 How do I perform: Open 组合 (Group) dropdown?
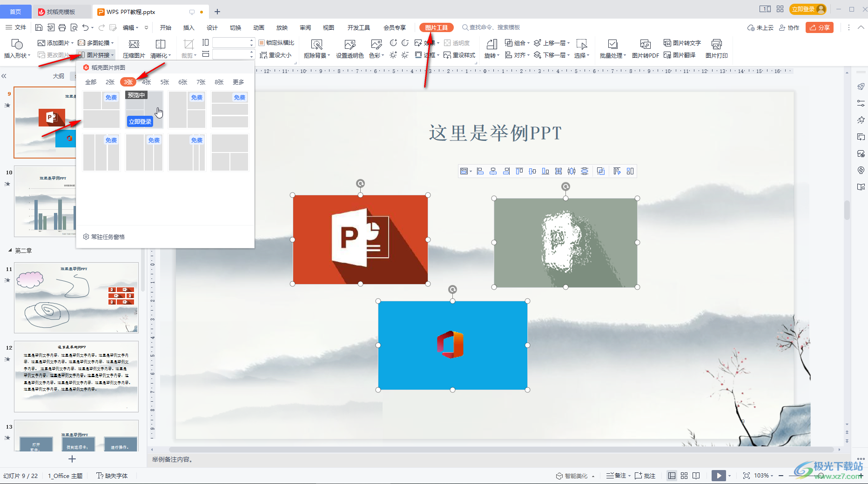[518, 43]
